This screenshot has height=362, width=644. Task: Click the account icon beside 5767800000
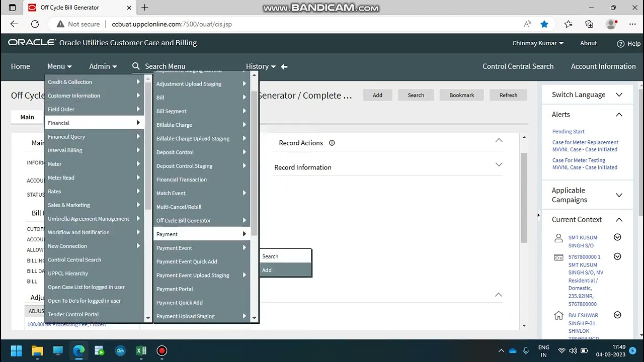click(x=558, y=257)
